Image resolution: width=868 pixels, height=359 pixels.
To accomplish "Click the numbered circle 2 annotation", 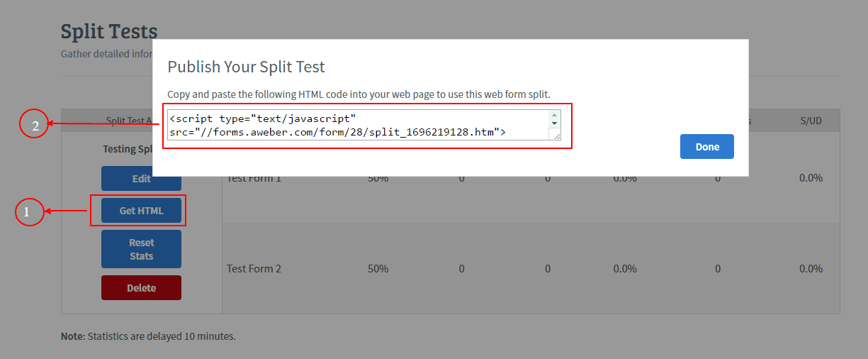I will (35, 125).
